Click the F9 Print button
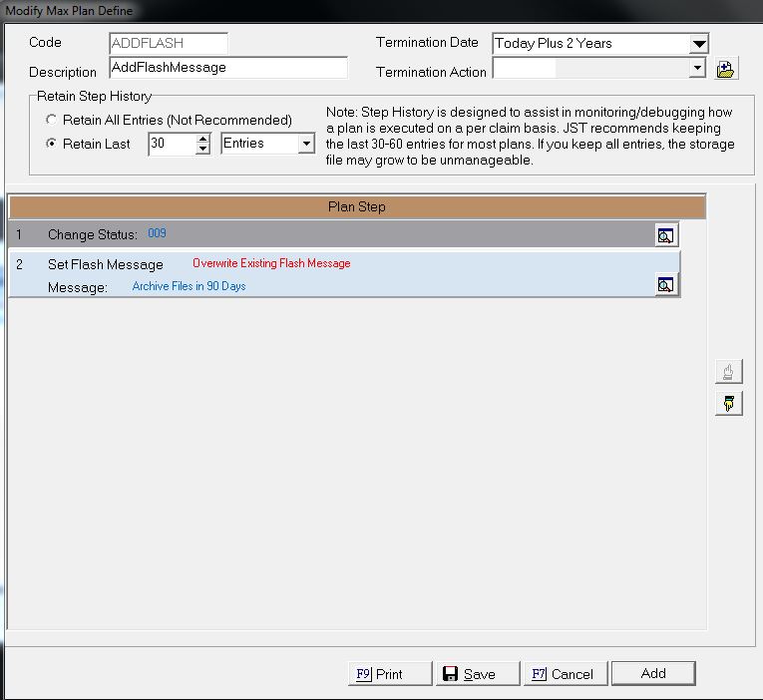Image resolution: width=763 pixels, height=700 pixels. [x=390, y=674]
